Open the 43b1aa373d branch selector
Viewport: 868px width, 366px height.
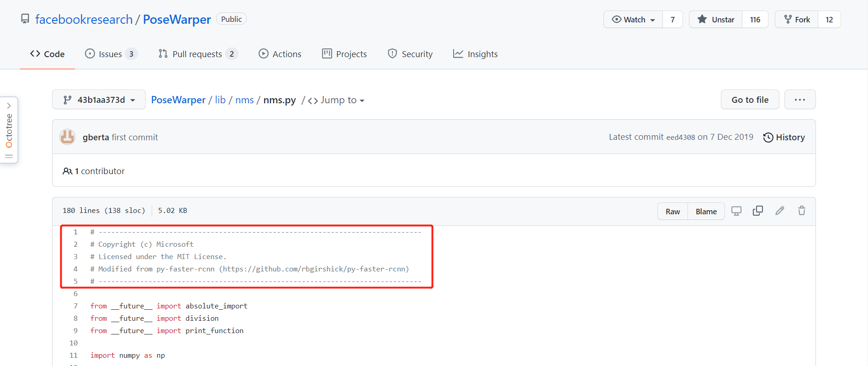[x=99, y=100]
